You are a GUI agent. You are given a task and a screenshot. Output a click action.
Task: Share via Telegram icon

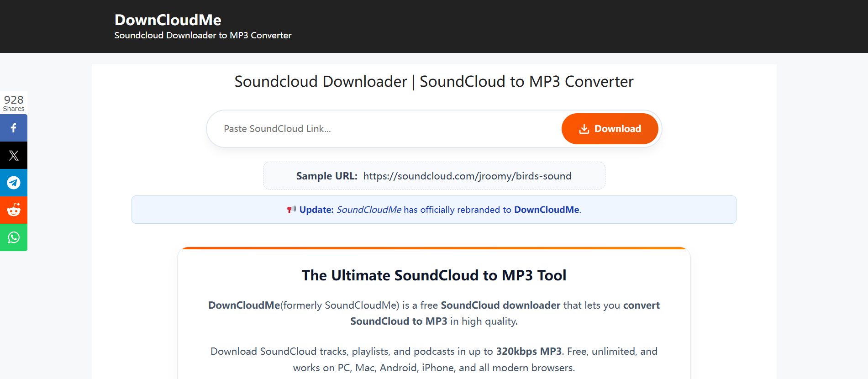[x=14, y=183]
